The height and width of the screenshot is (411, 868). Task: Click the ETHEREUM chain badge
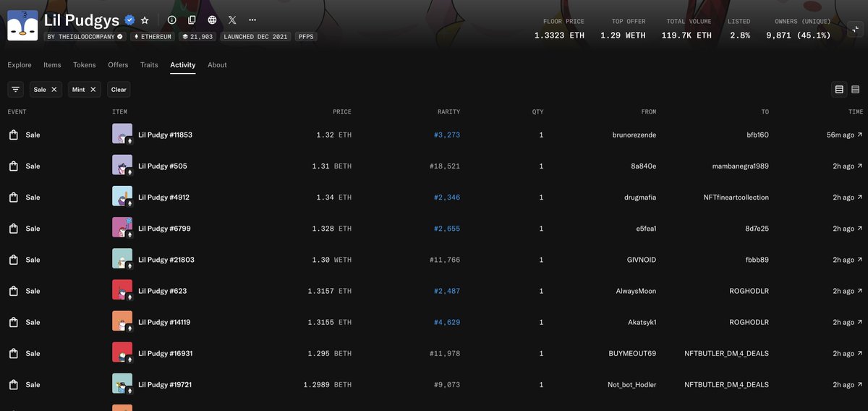point(153,36)
